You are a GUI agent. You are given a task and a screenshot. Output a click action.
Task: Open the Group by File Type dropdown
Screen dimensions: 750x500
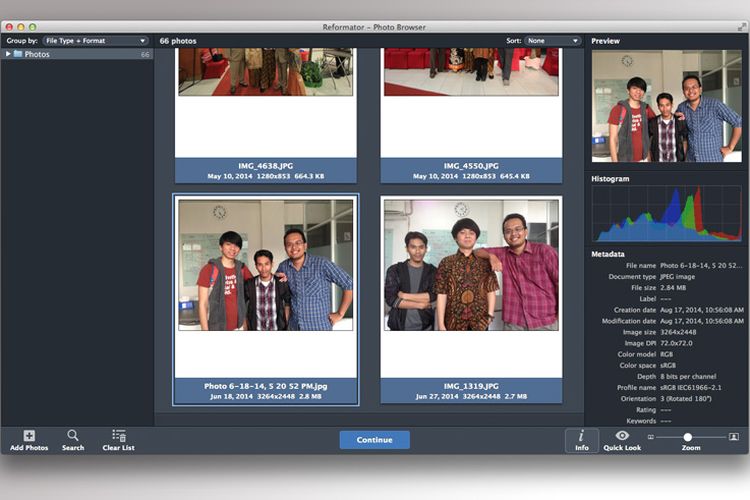(96, 41)
